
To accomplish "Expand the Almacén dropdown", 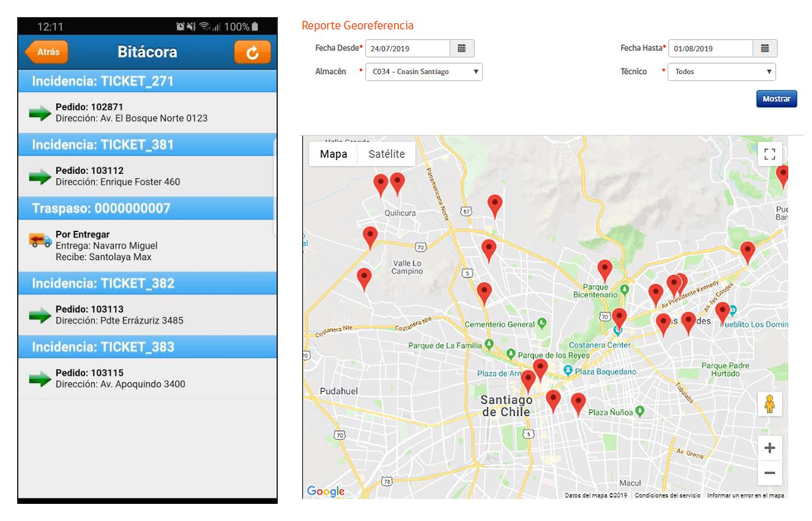I will pyautogui.click(x=424, y=72).
